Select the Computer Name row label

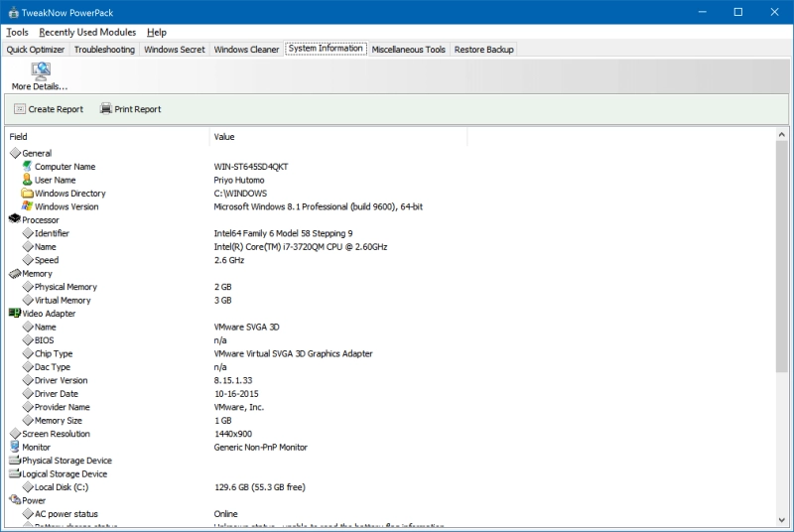point(65,167)
